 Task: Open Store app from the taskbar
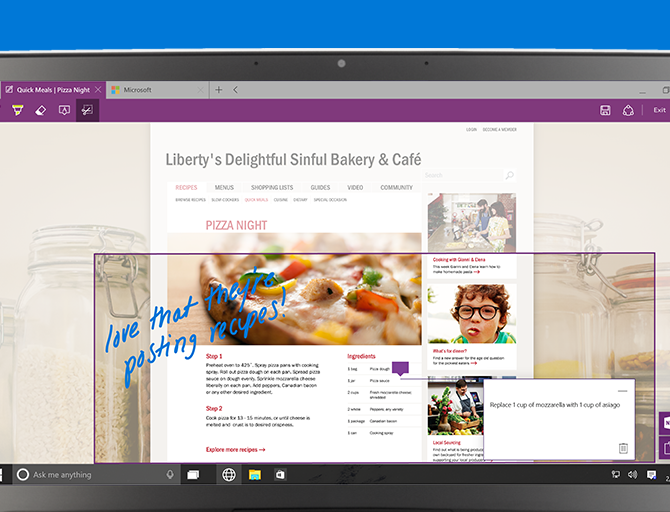tap(281, 475)
